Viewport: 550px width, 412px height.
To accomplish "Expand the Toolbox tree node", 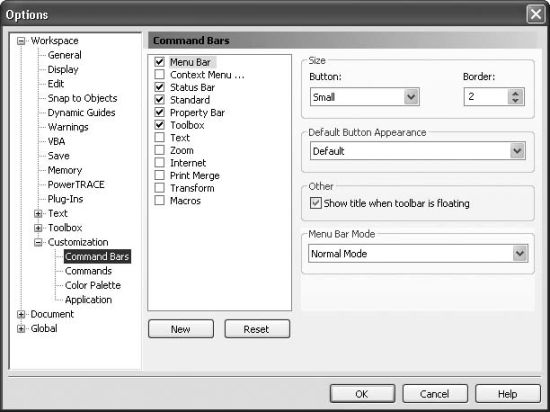I will [x=38, y=228].
